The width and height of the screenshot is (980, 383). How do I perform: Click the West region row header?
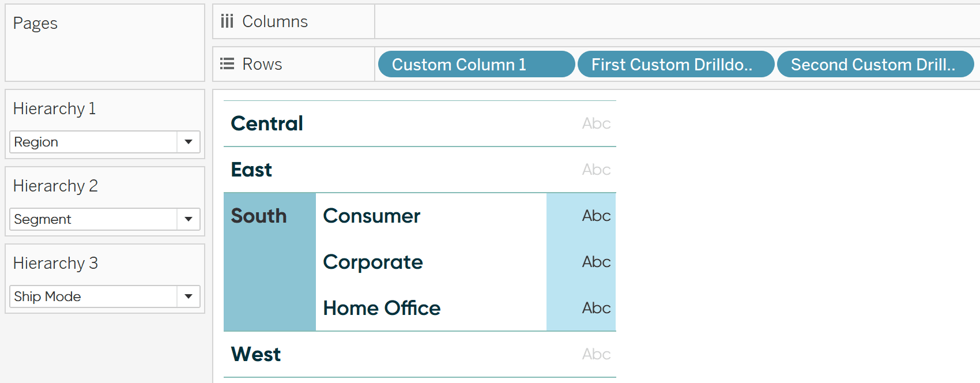(x=256, y=354)
